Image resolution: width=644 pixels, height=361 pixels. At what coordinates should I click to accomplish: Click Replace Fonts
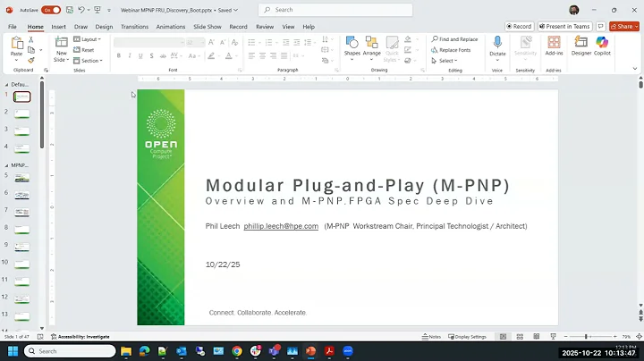451,50
